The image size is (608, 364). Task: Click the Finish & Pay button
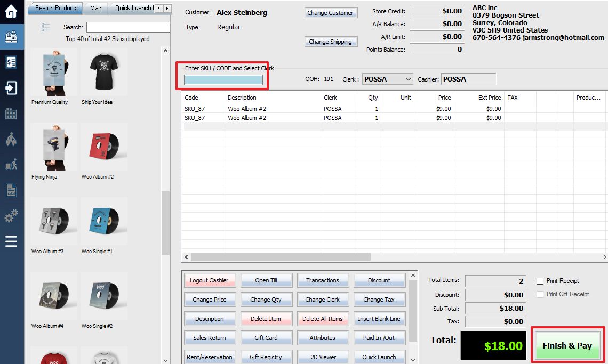567,345
